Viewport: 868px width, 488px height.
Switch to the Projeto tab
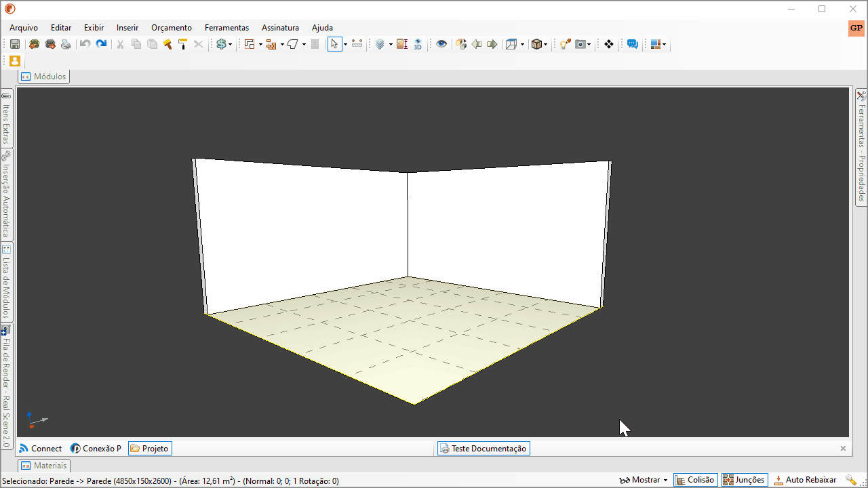click(150, 449)
